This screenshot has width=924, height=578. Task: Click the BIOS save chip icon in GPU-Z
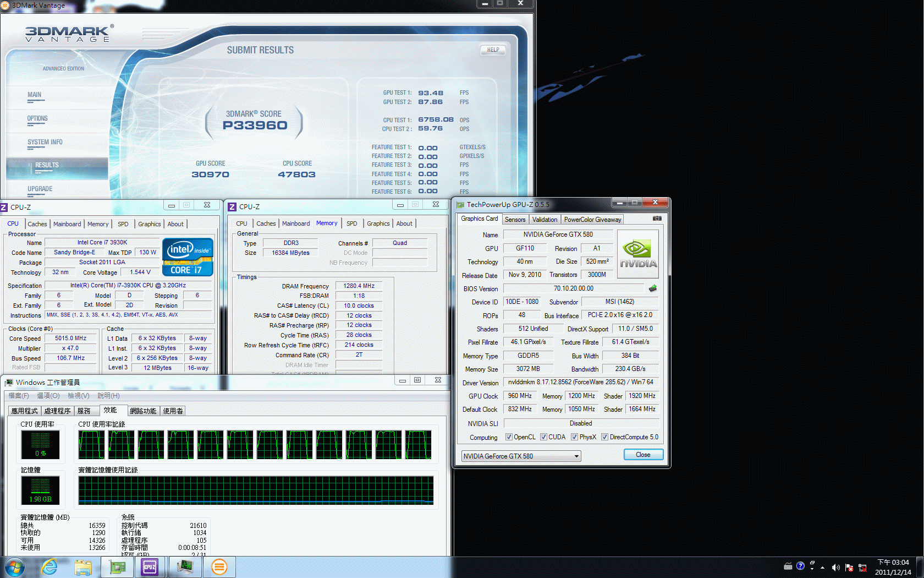coord(653,288)
